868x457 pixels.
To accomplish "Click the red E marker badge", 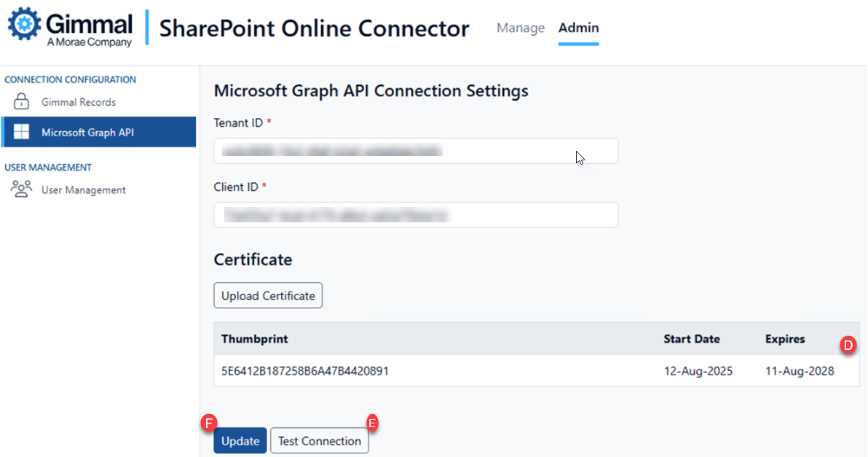I will coord(374,423).
